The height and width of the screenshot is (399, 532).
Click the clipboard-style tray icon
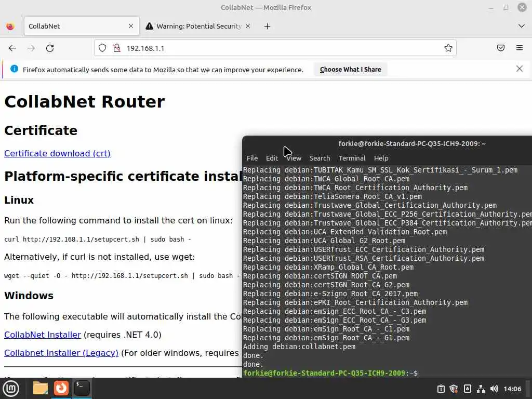441,389
